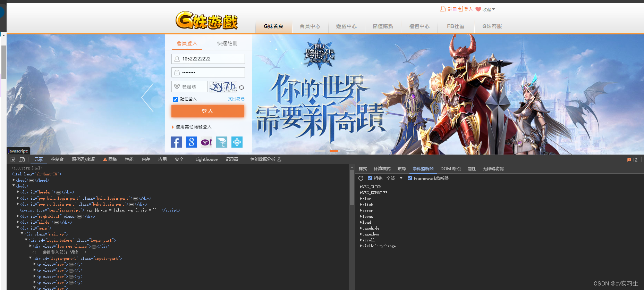Select the 會員登入 member login tab
This screenshot has height=290, width=644.
coord(187,43)
